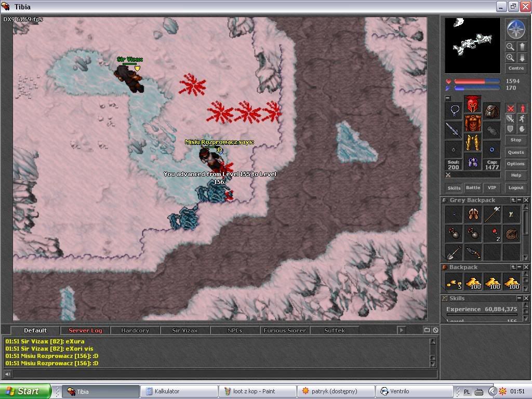Click the leather boots in Grey Backpack

click(x=473, y=215)
